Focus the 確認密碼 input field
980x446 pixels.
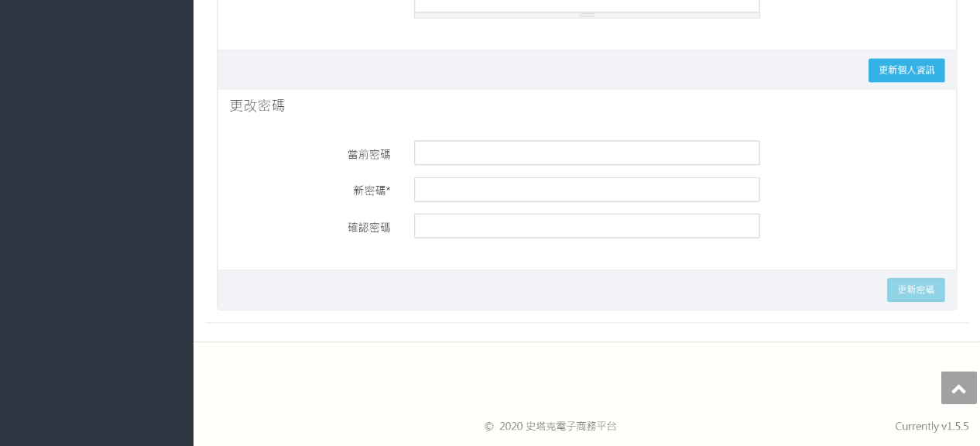(x=587, y=226)
